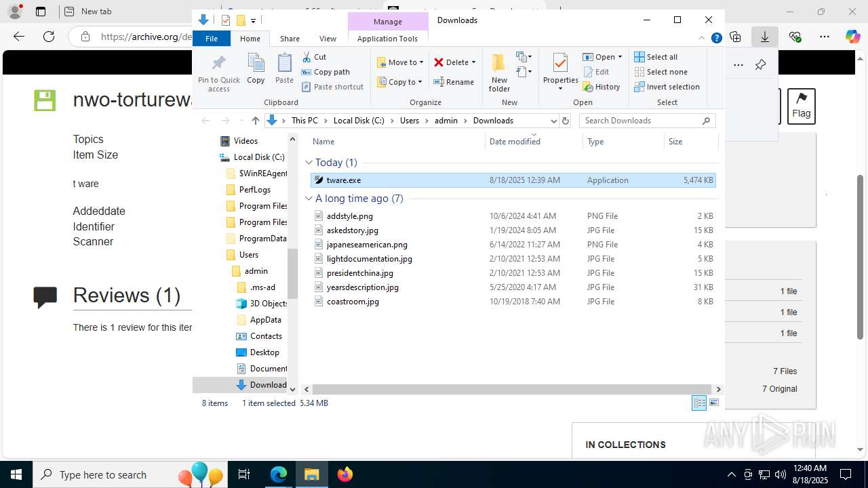
Task: Click the Type column header
Action: coord(623,142)
